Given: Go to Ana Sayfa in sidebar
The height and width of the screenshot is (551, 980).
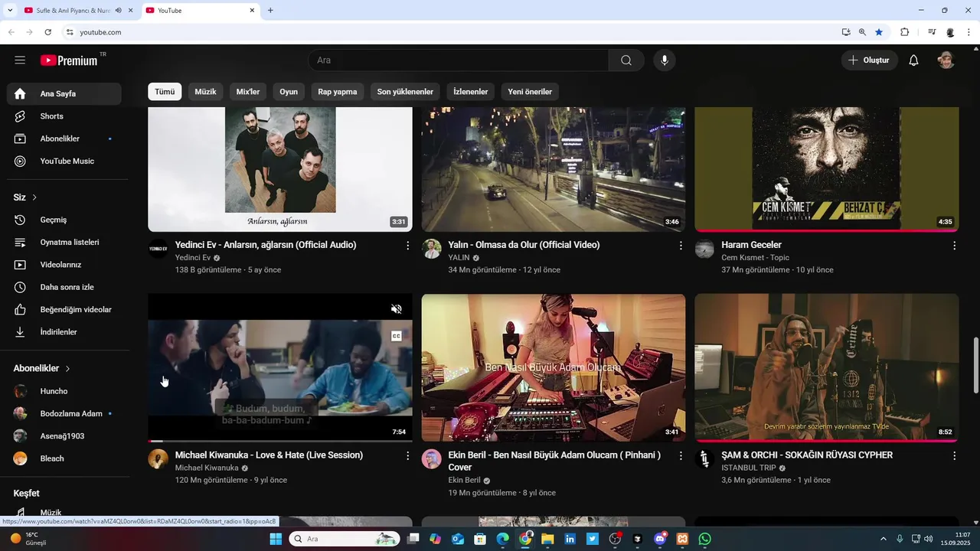Looking at the screenshot, I should (x=64, y=93).
